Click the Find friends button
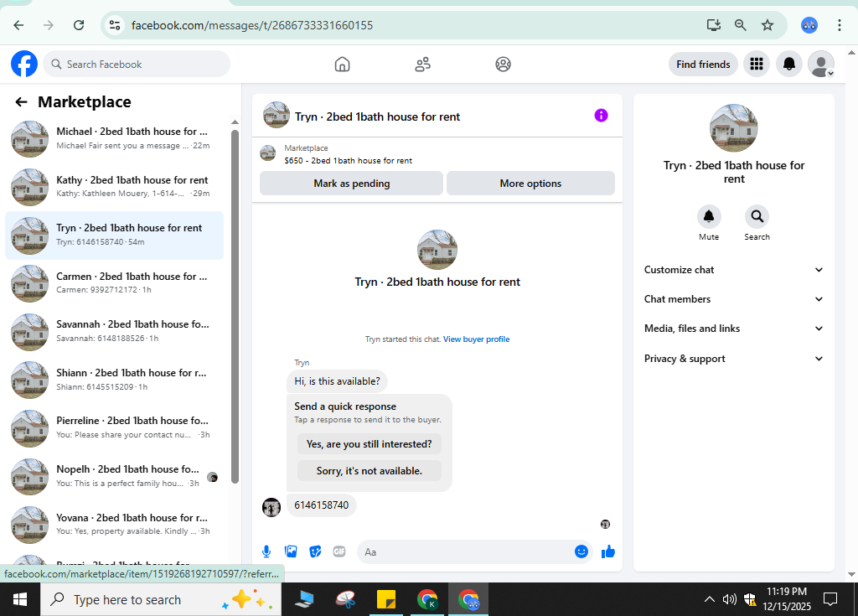This screenshot has width=858, height=616. [x=703, y=64]
